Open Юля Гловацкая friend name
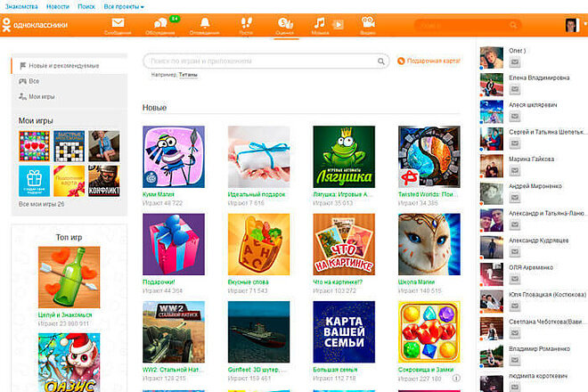The height and width of the screenshot is (392, 588). click(x=547, y=295)
